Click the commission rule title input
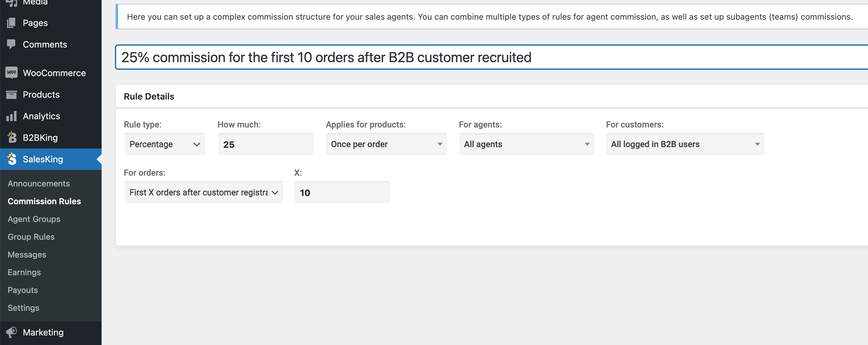868x345 pixels. click(x=404, y=57)
